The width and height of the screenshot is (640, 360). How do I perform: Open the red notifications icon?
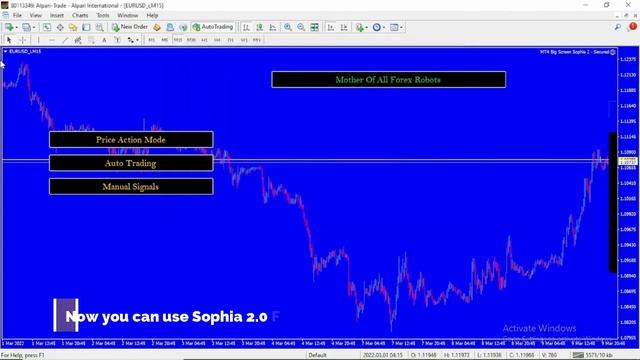pyautogui.click(x=633, y=27)
